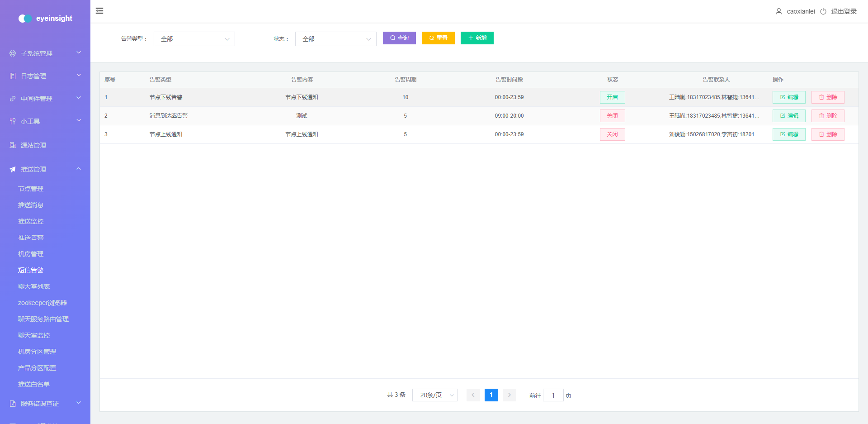
Task: Open 机房管理 in the sidebar
Action: pyautogui.click(x=31, y=254)
